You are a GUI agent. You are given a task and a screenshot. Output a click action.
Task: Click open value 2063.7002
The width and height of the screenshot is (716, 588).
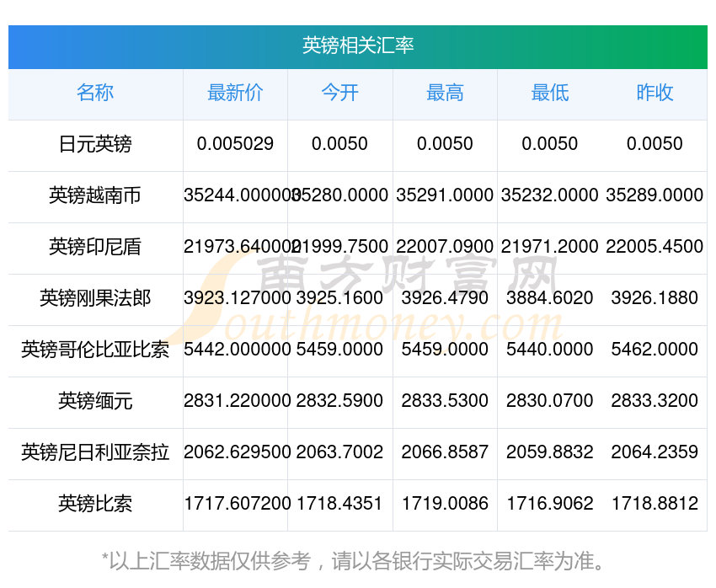pyautogui.click(x=339, y=452)
